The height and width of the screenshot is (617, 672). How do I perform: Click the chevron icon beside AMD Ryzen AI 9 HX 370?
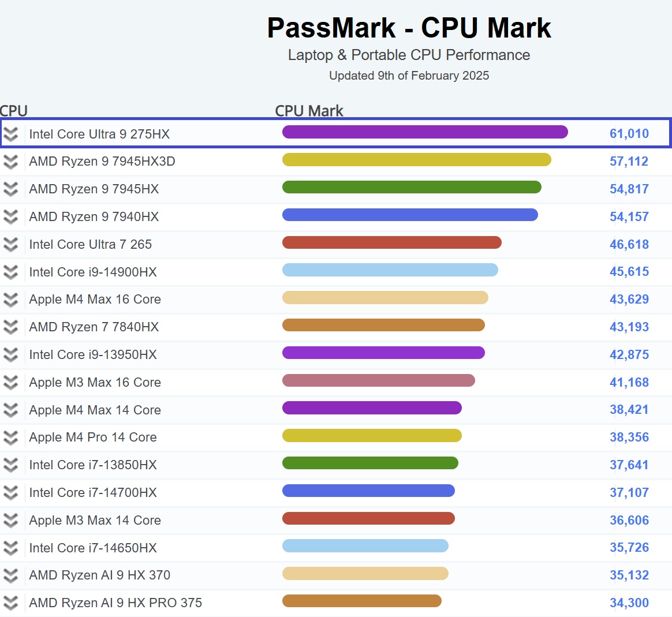coord(10,575)
